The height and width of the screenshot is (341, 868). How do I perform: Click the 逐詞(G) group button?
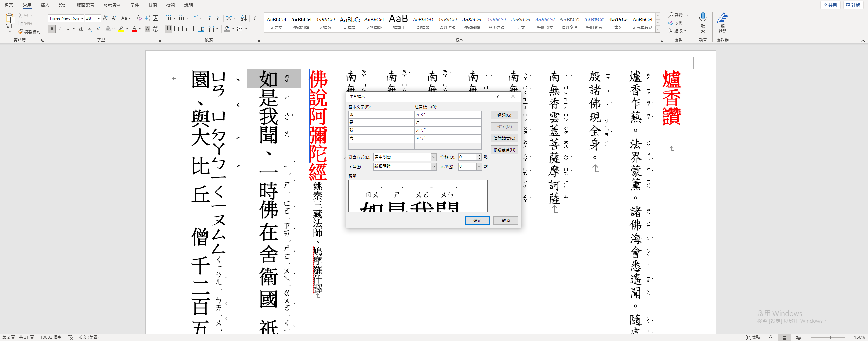[x=504, y=115]
